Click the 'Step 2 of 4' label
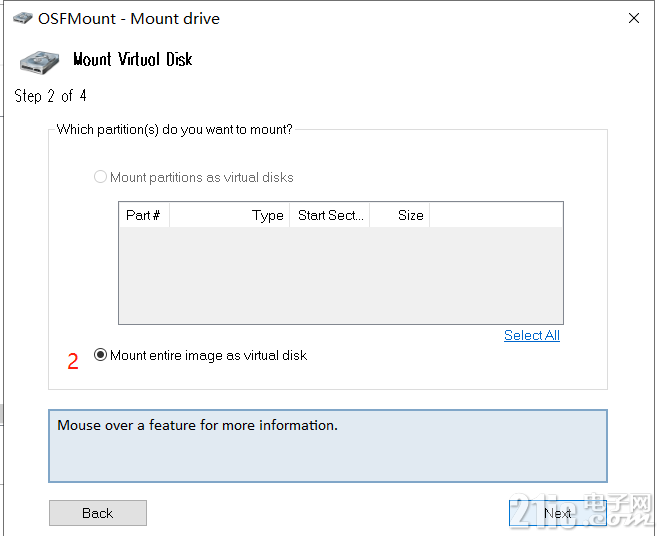This screenshot has height=536, width=663. pos(50,96)
